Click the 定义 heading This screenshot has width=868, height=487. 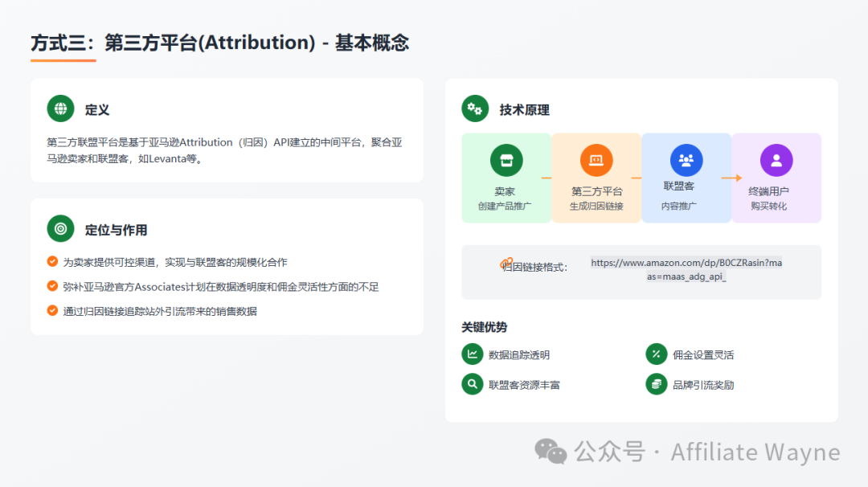coord(97,109)
